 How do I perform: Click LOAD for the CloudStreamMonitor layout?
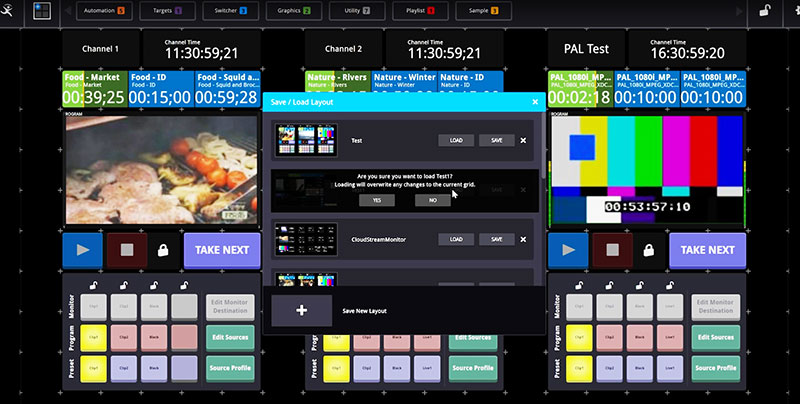(455, 240)
